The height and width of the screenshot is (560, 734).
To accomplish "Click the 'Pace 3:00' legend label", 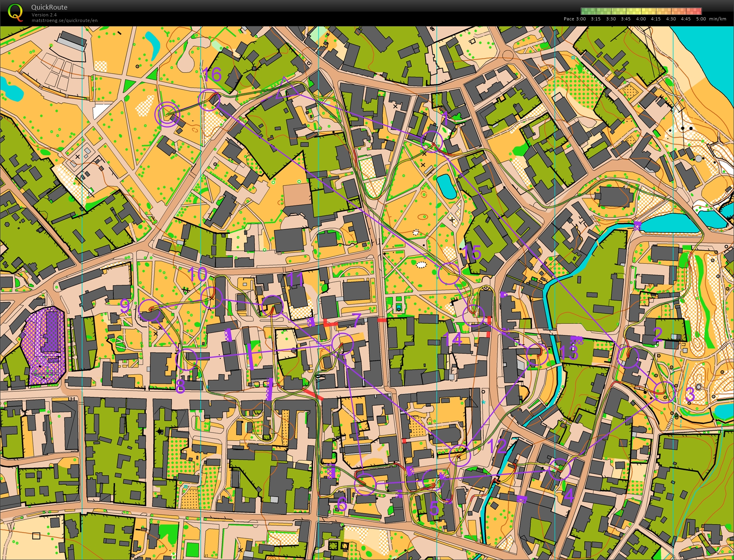I will [x=575, y=19].
